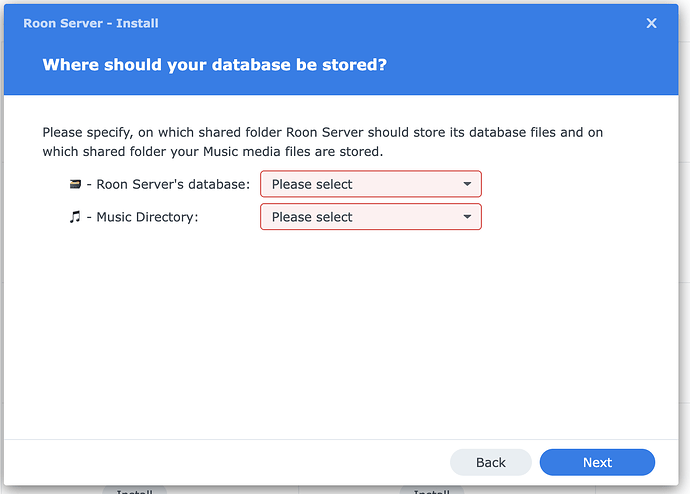Viewport: 690px width, 494px height.
Task: Click the music note icon
Action: [x=74, y=217]
